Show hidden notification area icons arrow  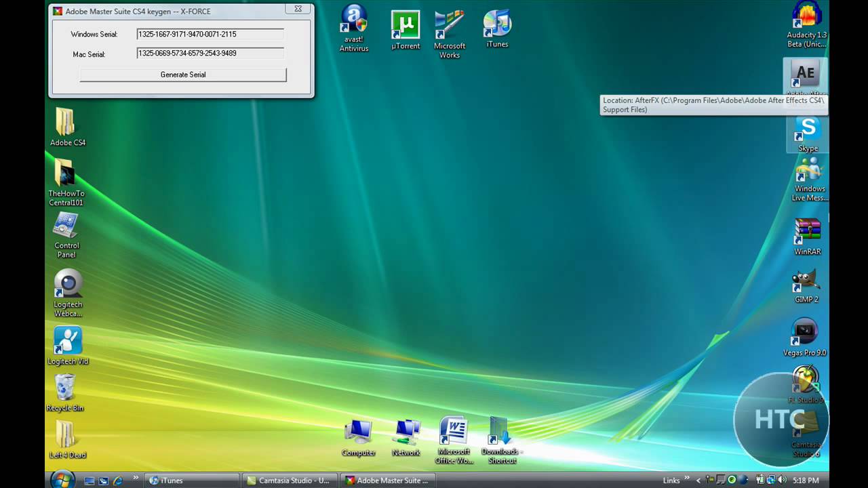pos(698,481)
